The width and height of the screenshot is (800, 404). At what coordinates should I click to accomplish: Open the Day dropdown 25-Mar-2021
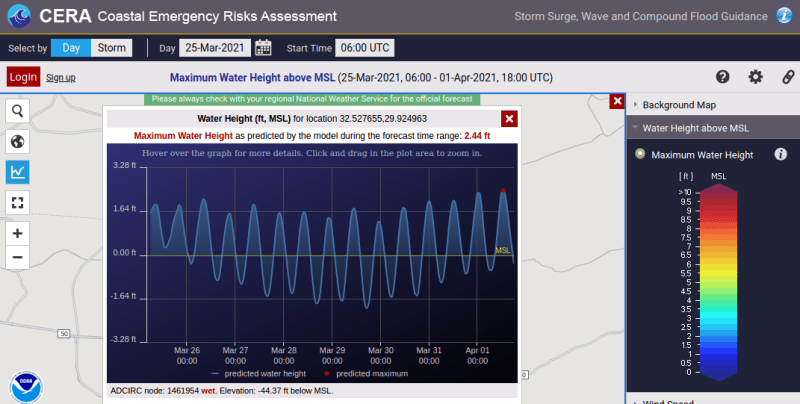click(215, 48)
